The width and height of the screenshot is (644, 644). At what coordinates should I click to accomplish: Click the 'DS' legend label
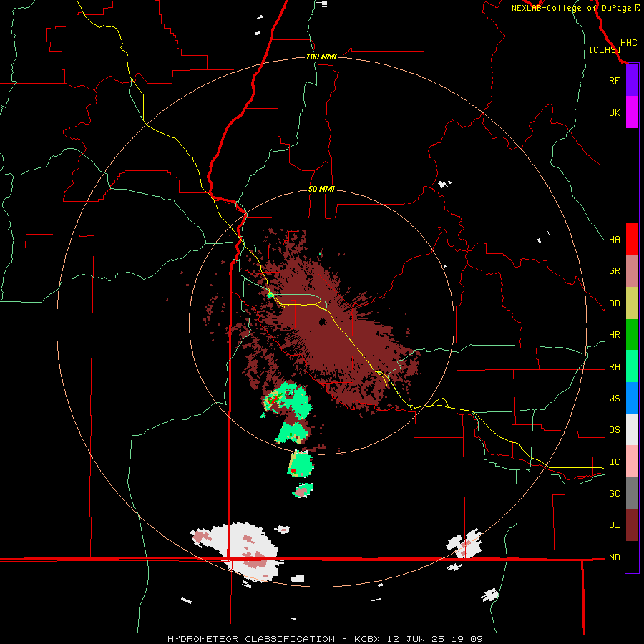[x=614, y=429]
